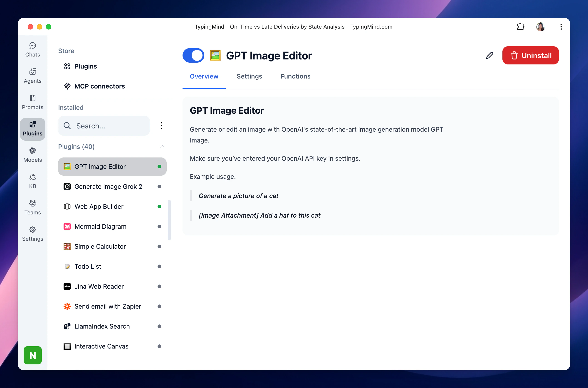Click the gray status dot for Todo List

[x=159, y=266]
